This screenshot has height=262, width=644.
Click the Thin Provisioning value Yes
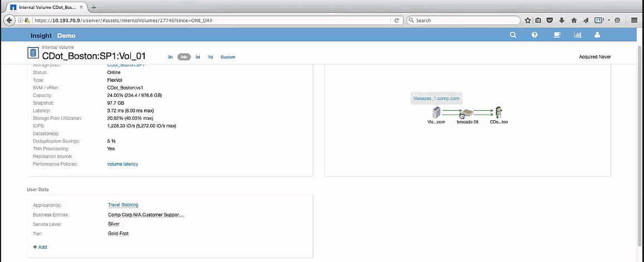pyautogui.click(x=111, y=149)
